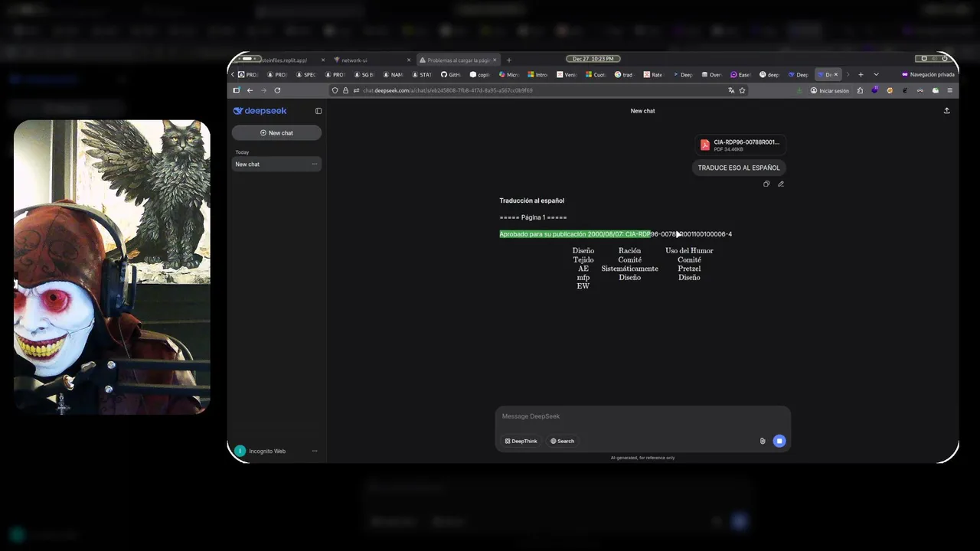
Task: Go forward in browser history
Action: point(263,90)
